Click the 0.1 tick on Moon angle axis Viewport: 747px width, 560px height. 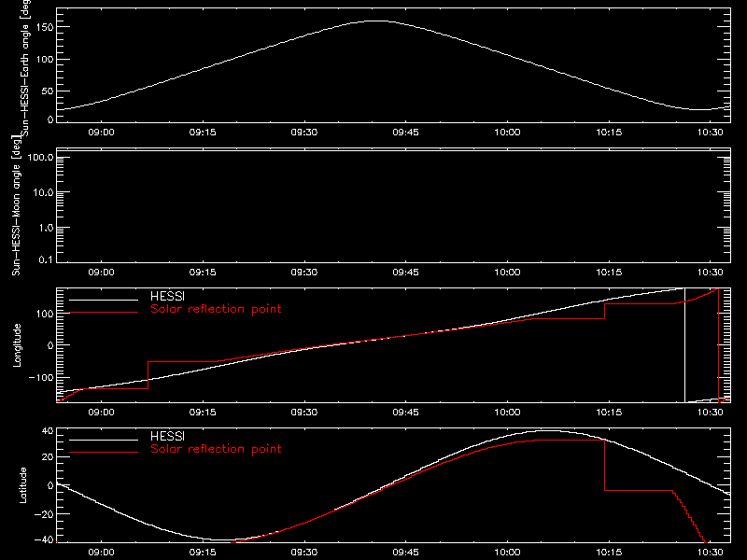pyautogui.click(x=46, y=259)
